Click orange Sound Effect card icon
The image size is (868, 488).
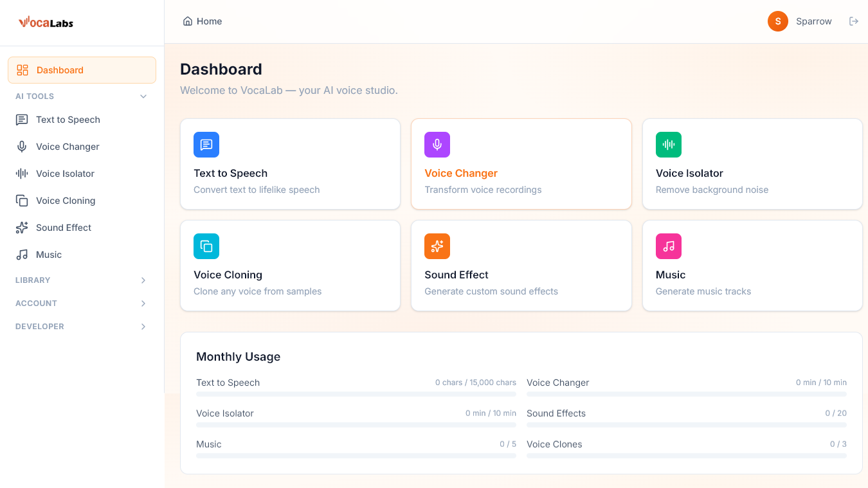(x=437, y=246)
